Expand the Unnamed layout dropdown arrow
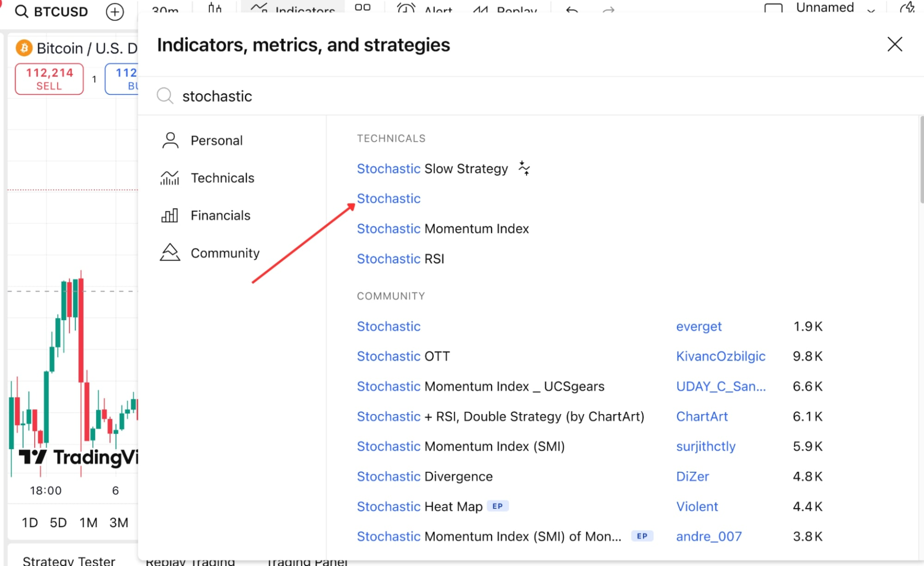Screen dimensions: 924x566 871,10
